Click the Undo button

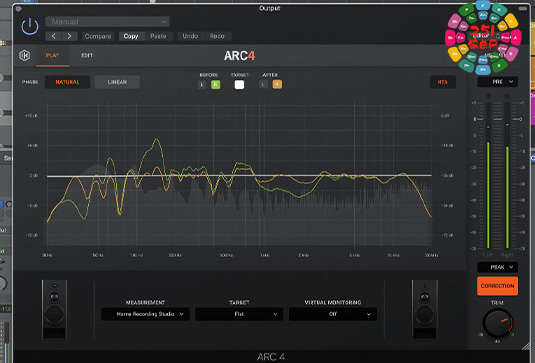coord(190,36)
